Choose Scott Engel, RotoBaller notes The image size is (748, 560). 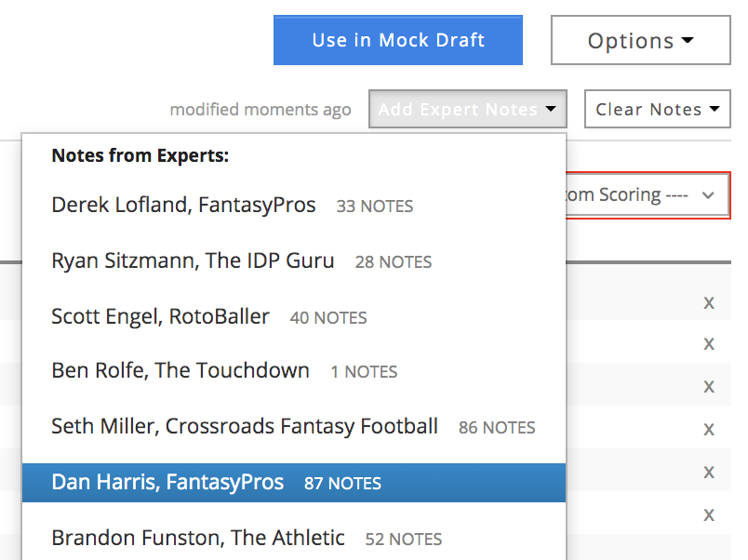tap(294, 316)
